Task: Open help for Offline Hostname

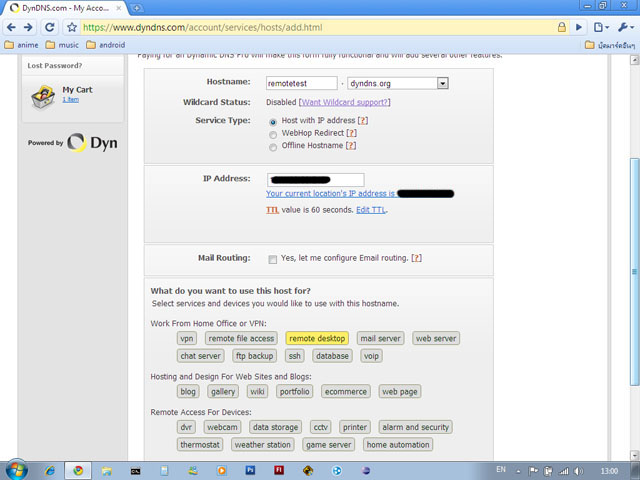Action: pos(351,145)
